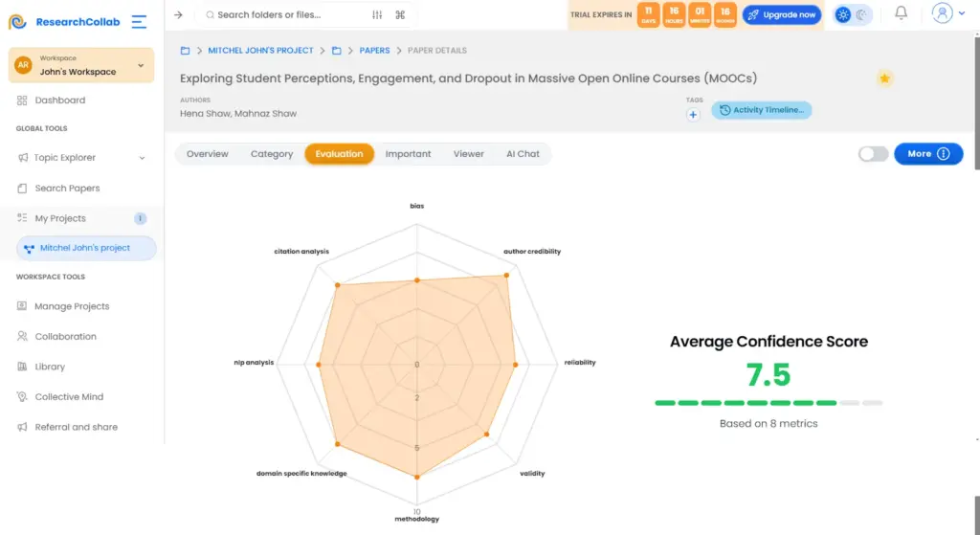Image resolution: width=980 pixels, height=535 pixels.
Task: Click the command shortcut icon in search bar
Action: 400,14
